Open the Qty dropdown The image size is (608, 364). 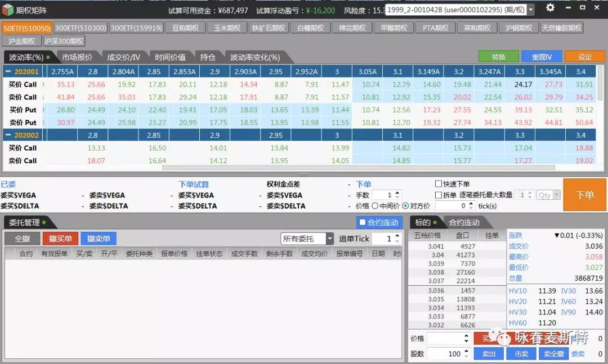pos(557,195)
